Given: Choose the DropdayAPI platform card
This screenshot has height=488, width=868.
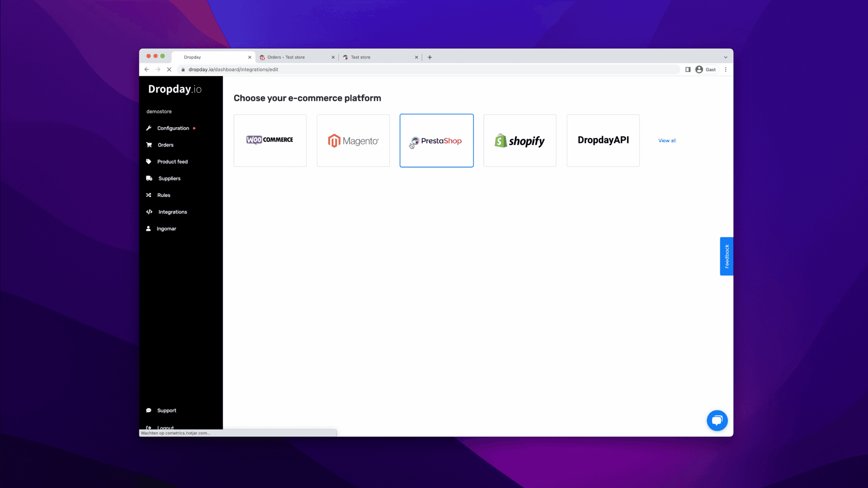Looking at the screenshot, I should (603, 140).
